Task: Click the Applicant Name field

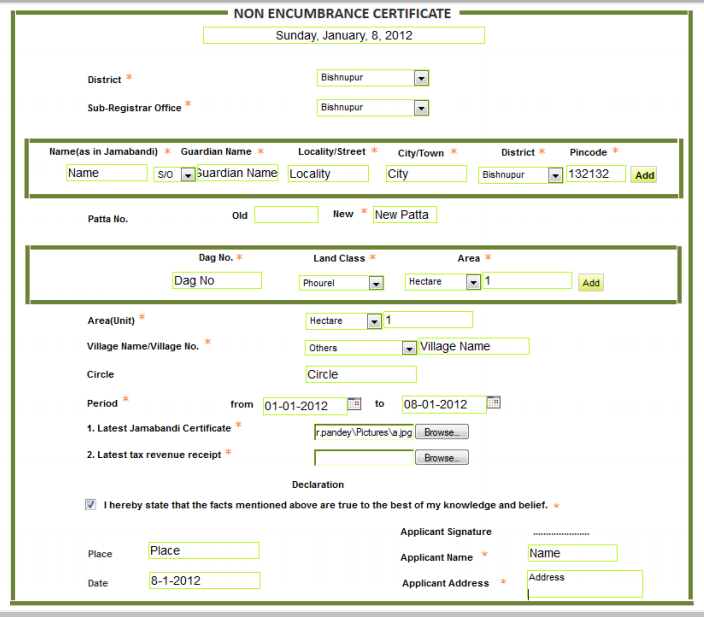Action: point(572,553)
